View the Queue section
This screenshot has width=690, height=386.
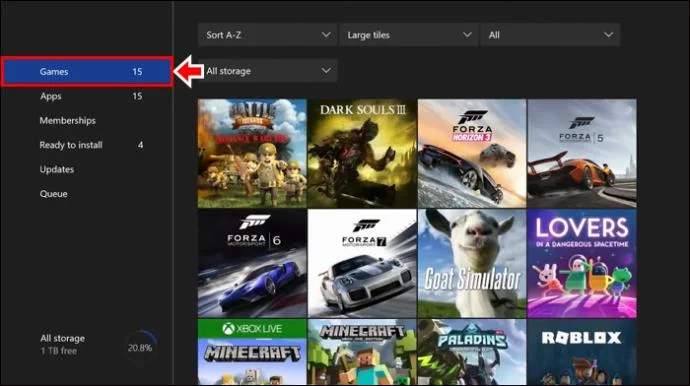[x=87, y=194]
